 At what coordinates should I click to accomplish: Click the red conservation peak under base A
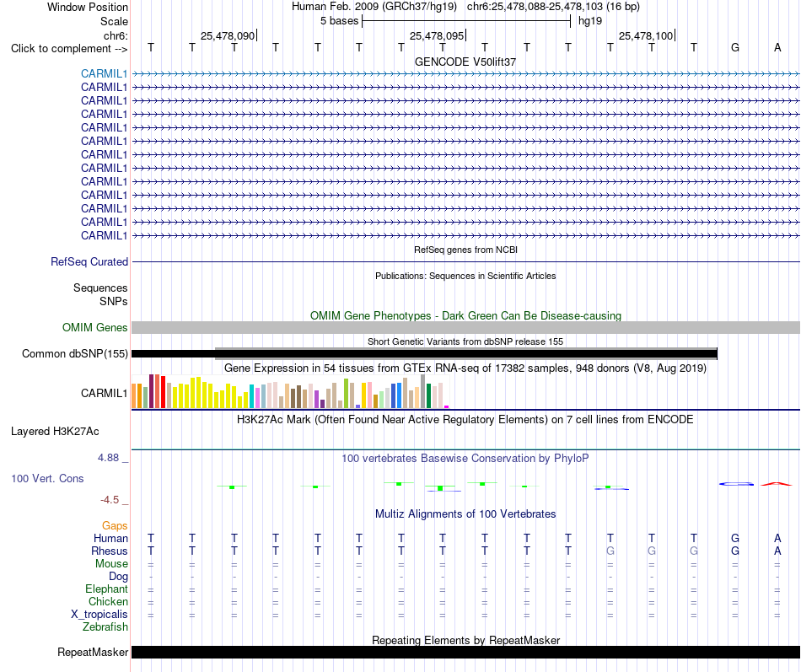coord(777,483)
